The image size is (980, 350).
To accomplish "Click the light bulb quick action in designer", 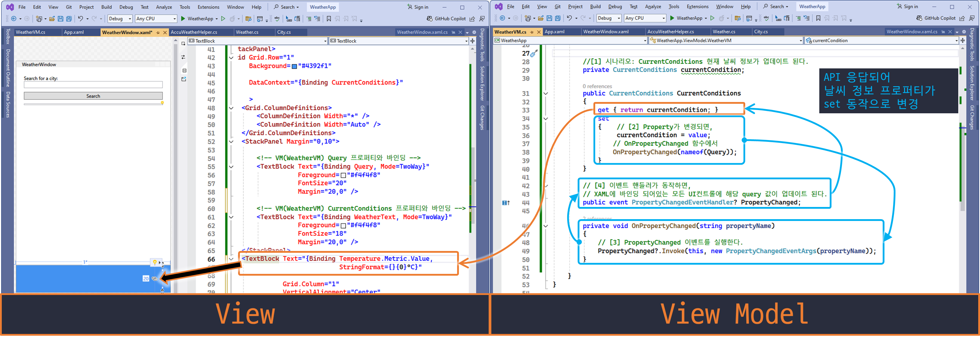I will pyautogui.click(x=155, y=262).
